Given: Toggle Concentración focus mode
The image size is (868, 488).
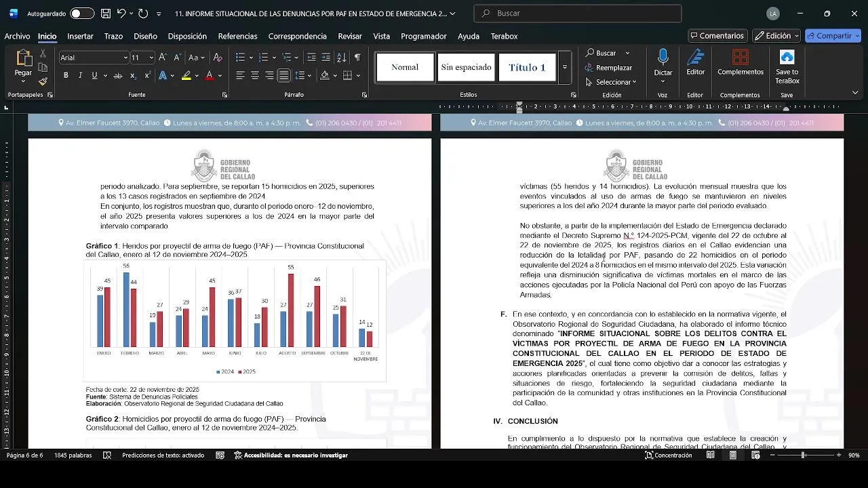Looking at the screenshot, I should (669, 455).
